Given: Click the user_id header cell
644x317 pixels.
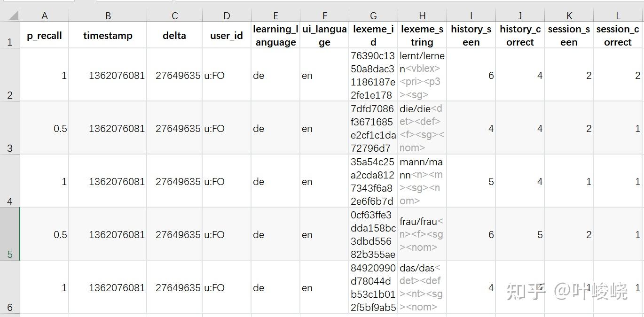Looking at the screenshot, I should (x=227, y=36).
